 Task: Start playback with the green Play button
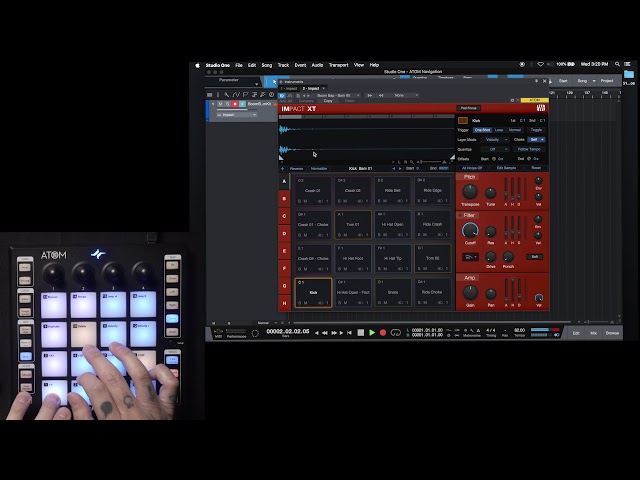[372, 333]
